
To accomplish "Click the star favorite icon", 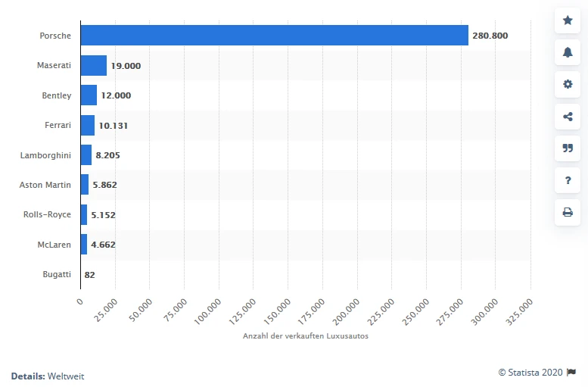I will coord(568,20).
